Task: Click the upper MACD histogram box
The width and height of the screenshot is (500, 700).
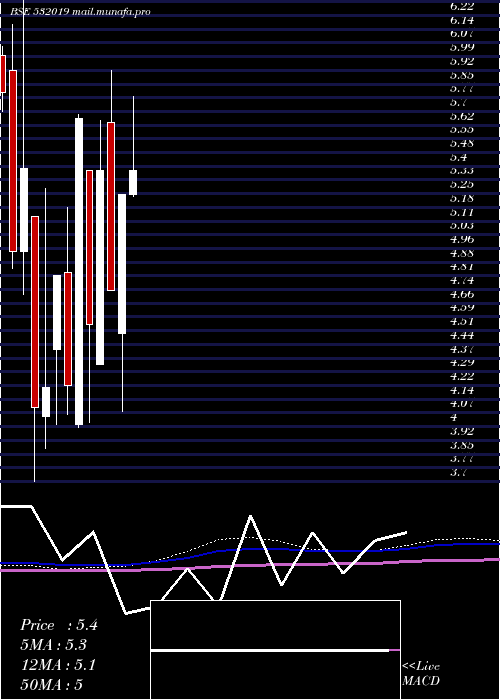Action: click(x=275, y=625)
